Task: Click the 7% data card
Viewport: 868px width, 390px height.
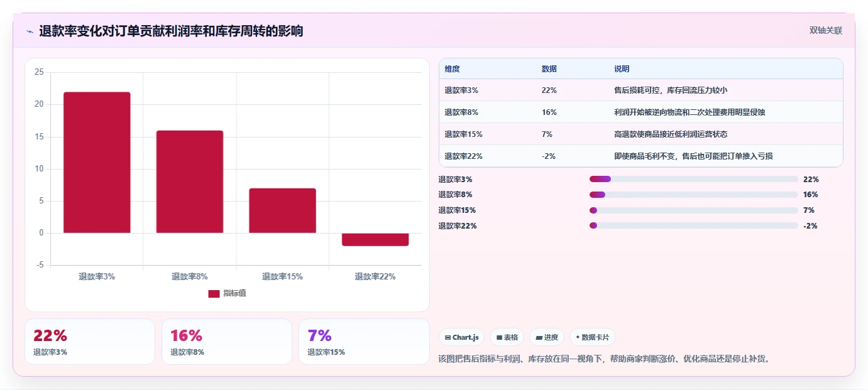Action: [364, 342]
